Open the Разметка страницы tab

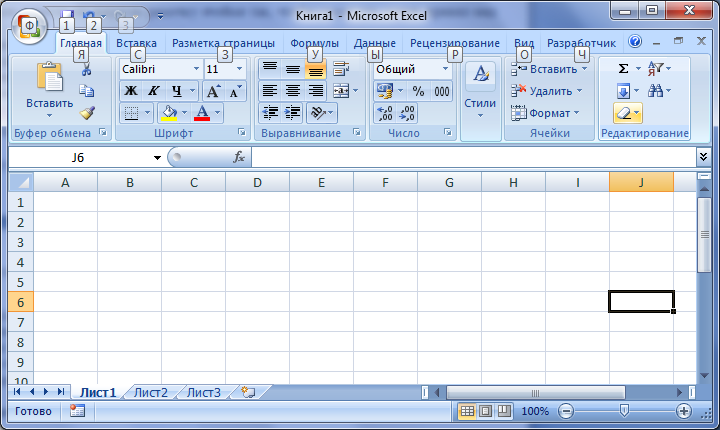coord(223,43)
